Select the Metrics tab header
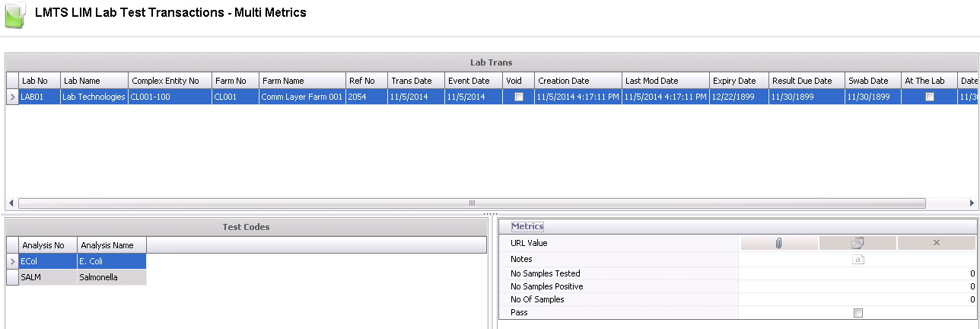Viewport: 980px width, 329px height. (x=527, y=226)
